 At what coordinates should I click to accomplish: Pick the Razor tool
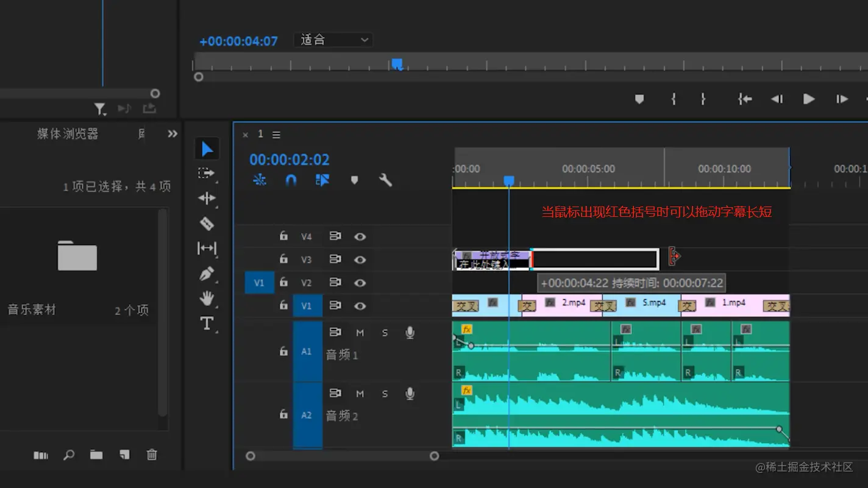(207, 224)
